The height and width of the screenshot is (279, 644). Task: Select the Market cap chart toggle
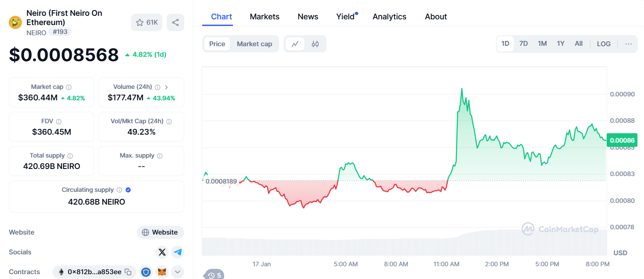[255, 44]
